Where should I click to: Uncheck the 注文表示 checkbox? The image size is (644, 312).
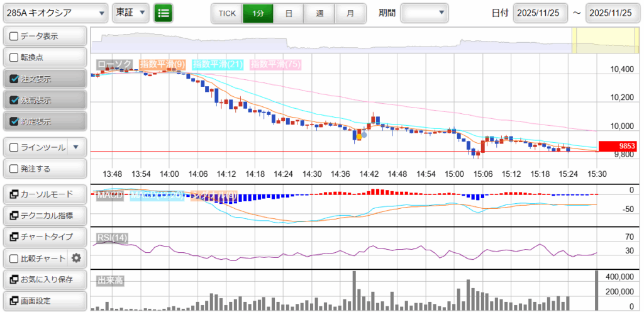(14, 79)
